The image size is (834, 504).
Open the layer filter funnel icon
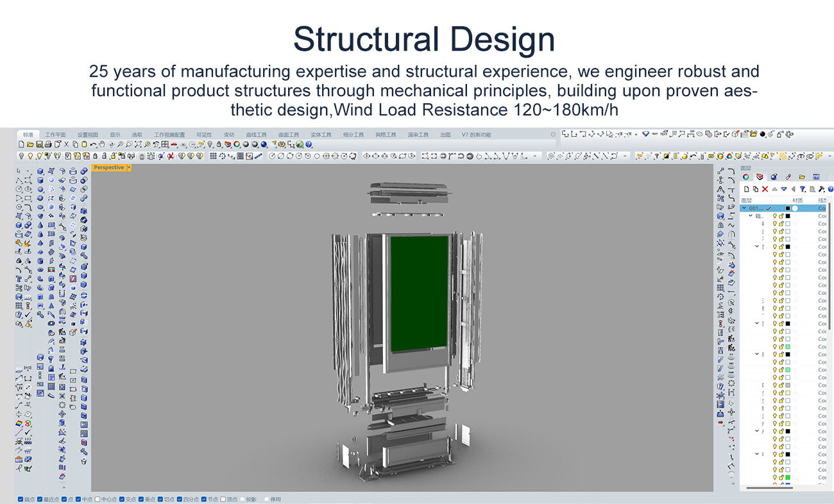click(803, 189)
